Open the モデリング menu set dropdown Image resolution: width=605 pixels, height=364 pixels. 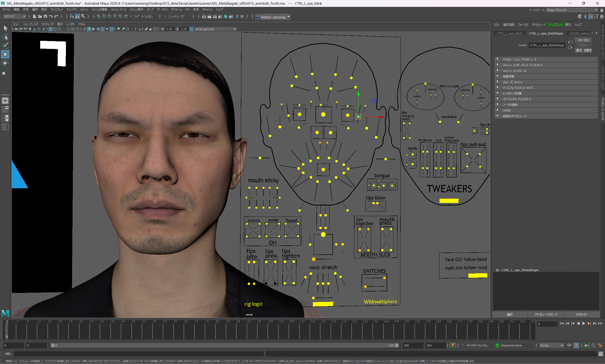click(x=14, y=17)
